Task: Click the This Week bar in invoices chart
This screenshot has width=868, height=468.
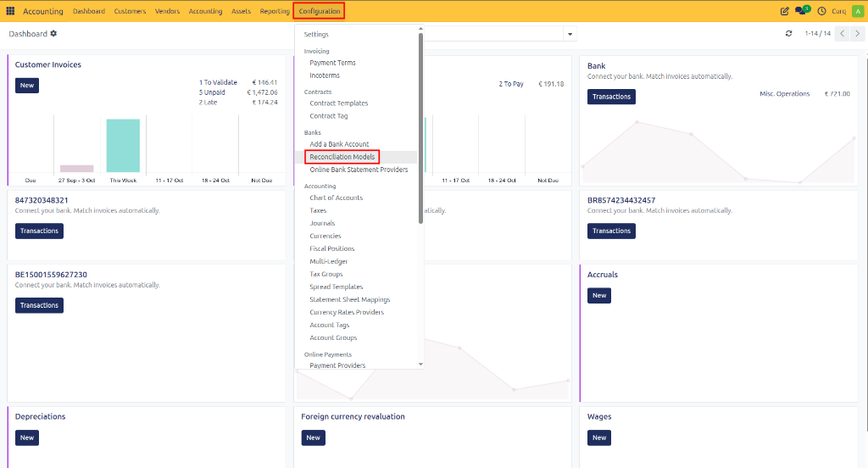Action: pyautogui.click(x=123, y=146)
